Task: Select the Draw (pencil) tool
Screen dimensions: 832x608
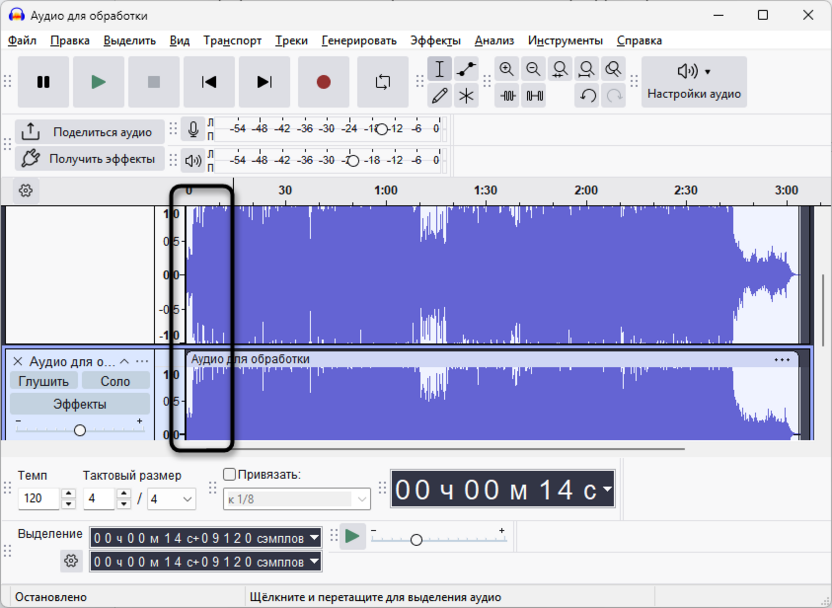Action: tap(439, 96)
